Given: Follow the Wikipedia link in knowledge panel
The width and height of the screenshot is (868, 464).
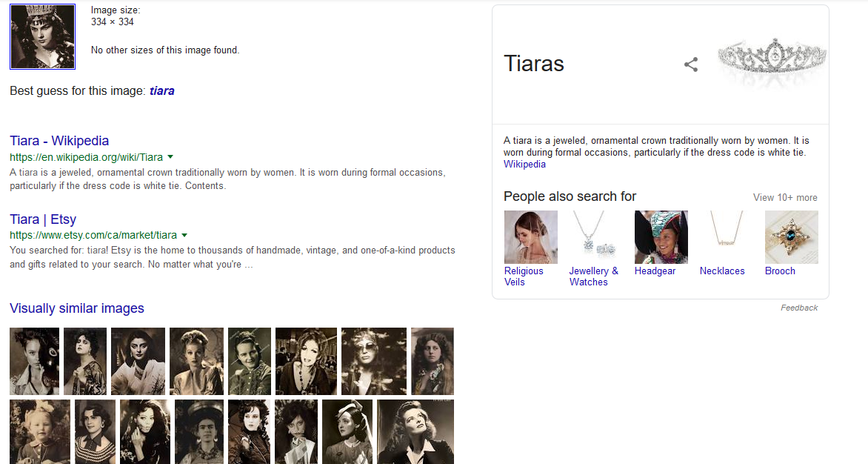Looking at the screenshot, I should point(524,164).
